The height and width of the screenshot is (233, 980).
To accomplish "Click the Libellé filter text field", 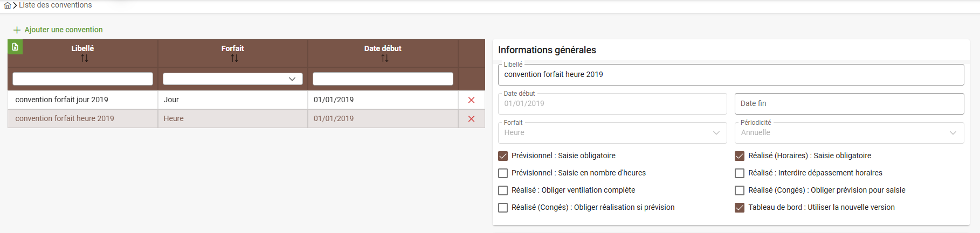I will [82, 79].
